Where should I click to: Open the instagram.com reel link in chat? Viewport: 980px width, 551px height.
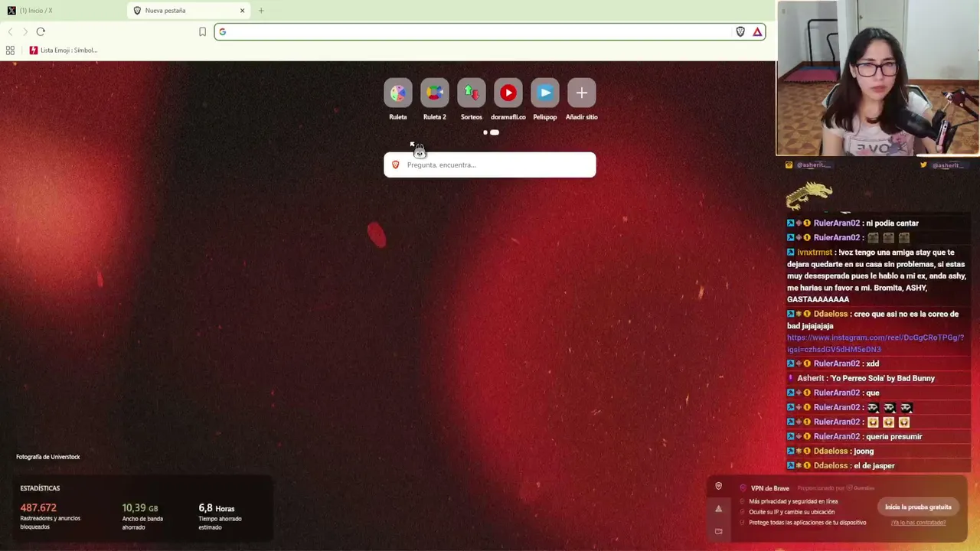(875, 344)
